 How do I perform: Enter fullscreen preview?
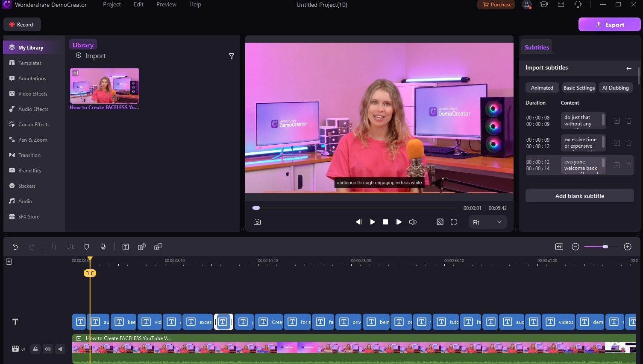[x=454, y=222]
